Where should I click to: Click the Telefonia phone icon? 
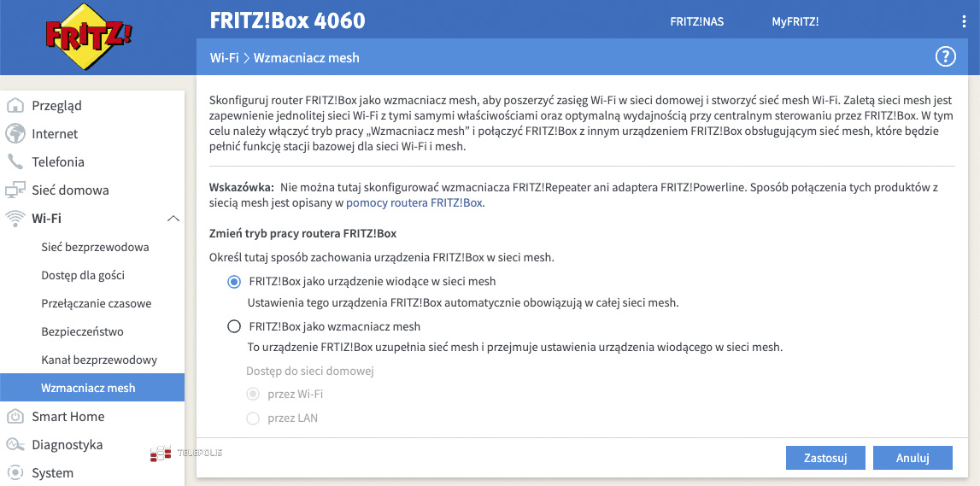click(x=15, y=162)
